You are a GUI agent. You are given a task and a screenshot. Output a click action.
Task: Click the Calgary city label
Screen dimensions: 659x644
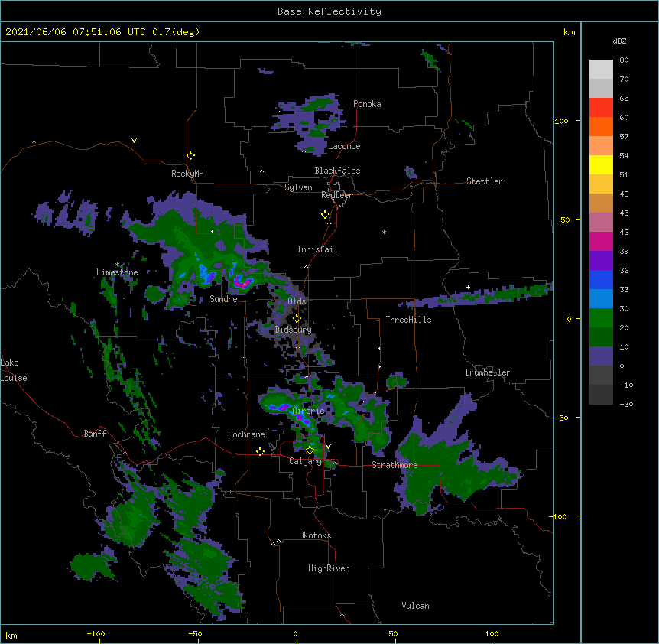(305, 461)
